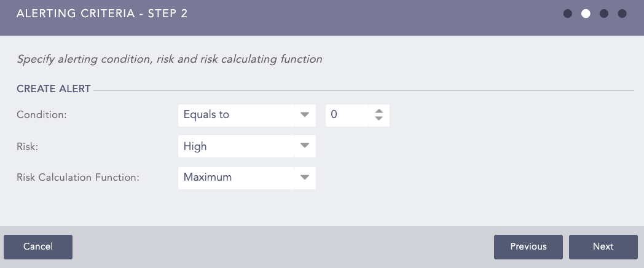This screenshot has height=268, width=644.
Task: Click the first step indicator dot
Action: tap(568, 14)
